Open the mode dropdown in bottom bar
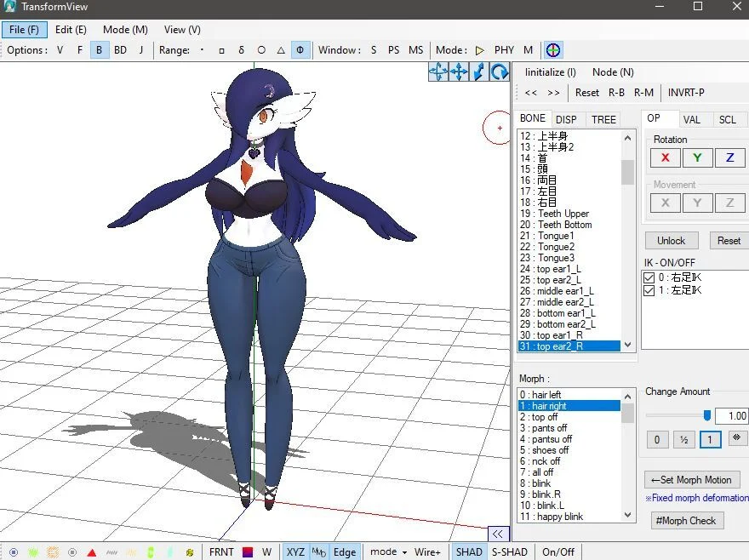The image size is (749, 560). (388, 551)
